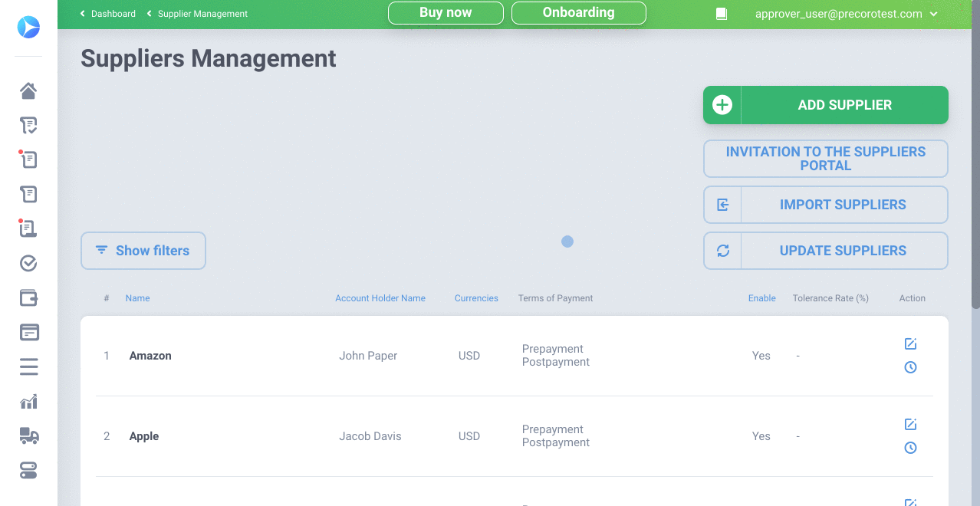Image resolution: width=980 pixels, height=506 pixels.
Task: Click the Terms of Payment header
Action: point(556,298)
